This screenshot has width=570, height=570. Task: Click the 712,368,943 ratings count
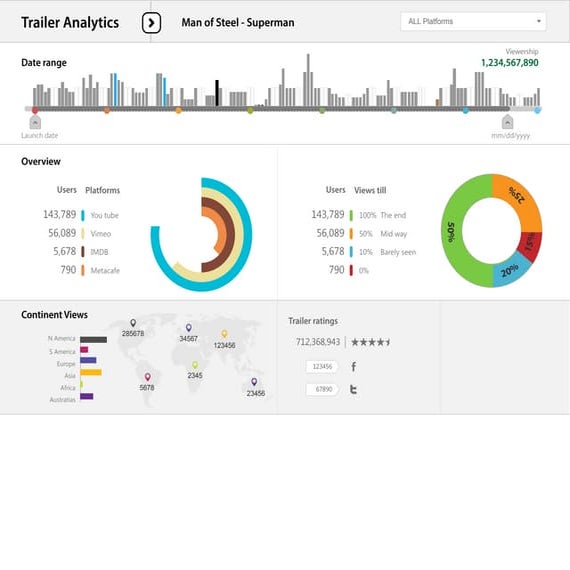[318, 342]
